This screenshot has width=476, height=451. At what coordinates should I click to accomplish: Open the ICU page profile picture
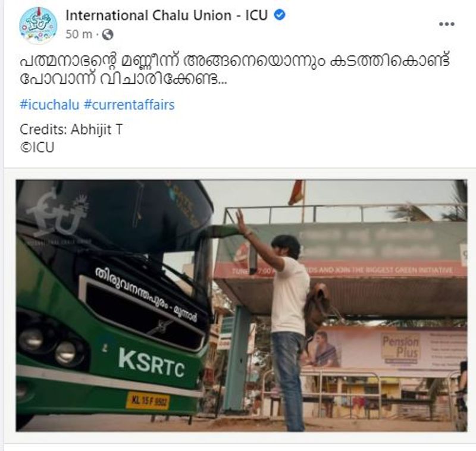click(38, 26)
